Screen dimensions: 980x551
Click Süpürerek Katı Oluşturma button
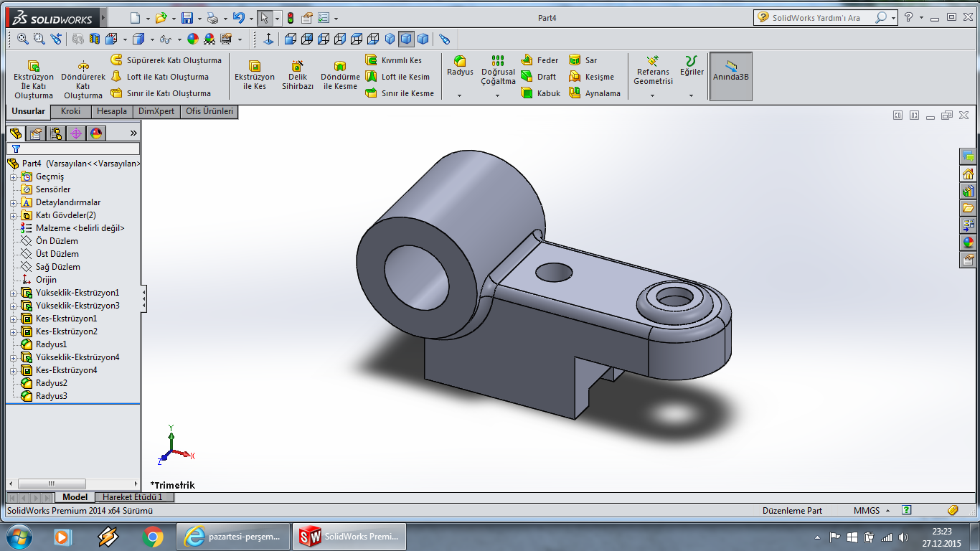tap(166, 60)
